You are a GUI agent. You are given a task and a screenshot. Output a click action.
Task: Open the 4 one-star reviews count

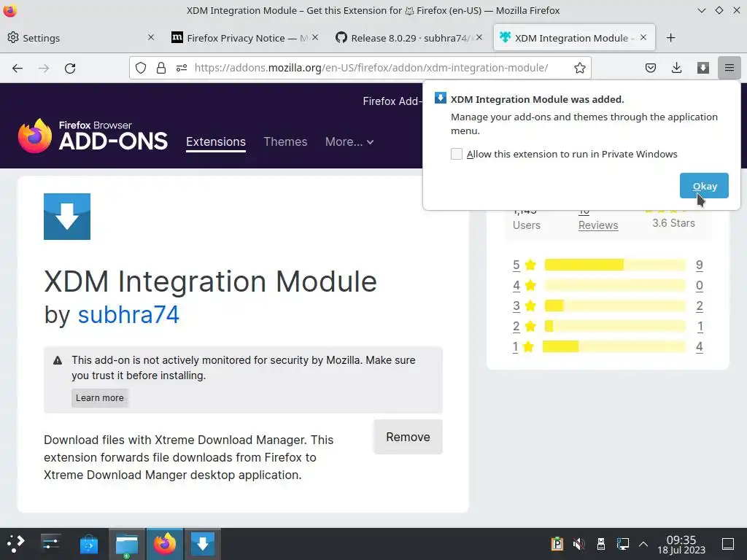pos(699,346)
